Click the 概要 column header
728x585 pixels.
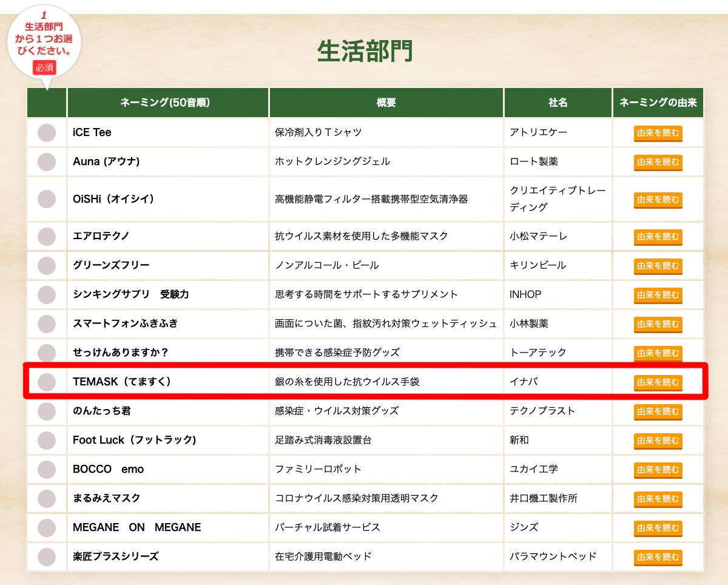pyautogui.click(x=386, y=103)
